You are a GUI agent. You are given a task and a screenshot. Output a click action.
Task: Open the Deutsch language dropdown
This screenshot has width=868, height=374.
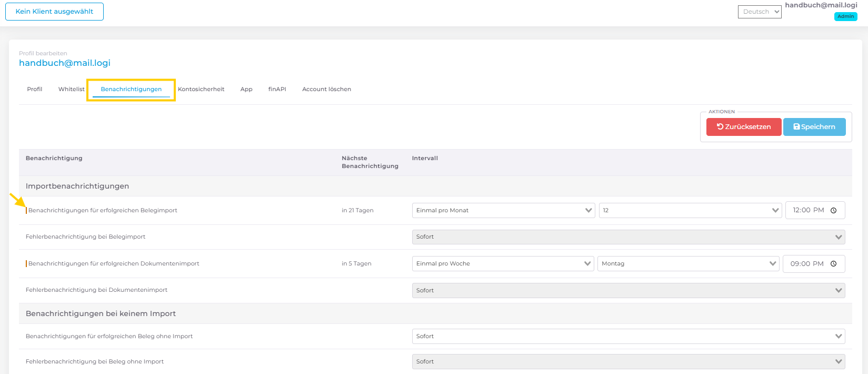point(759,12)
